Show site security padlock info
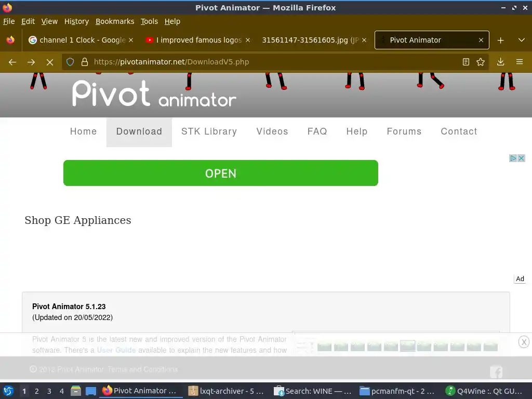This screenshot has width=532, height=399. pyautogui.click(x=85, y=62)
